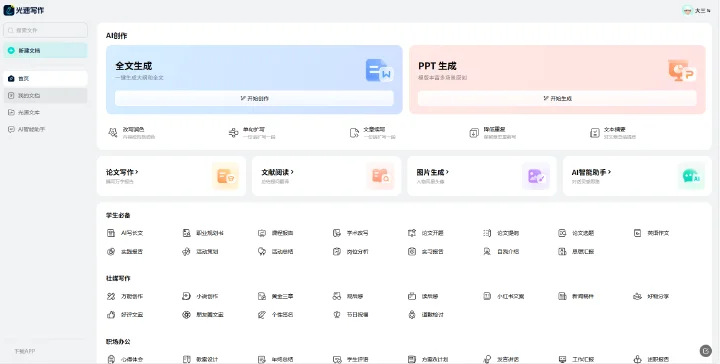Select the 论文选题 template icon
Image resolution: width=720 pixels, height=364 pixels.
coord(562,233)
